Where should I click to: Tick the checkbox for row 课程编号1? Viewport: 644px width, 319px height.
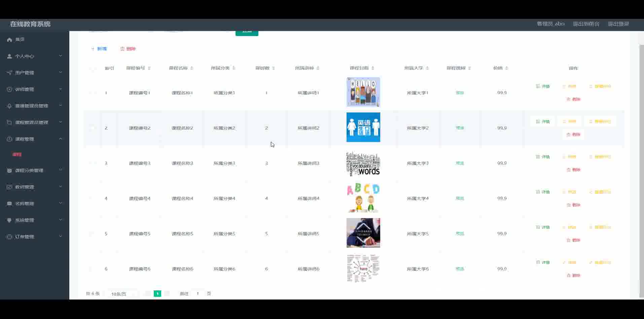(92, 93)
